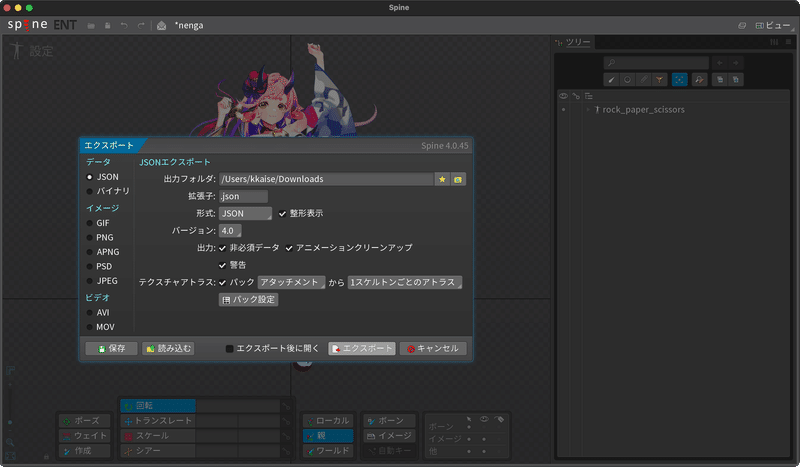Viewport: 800px width, 467px height.
Task: Click the star favorite folder icon in the export dialog
Action: point(442,179)
